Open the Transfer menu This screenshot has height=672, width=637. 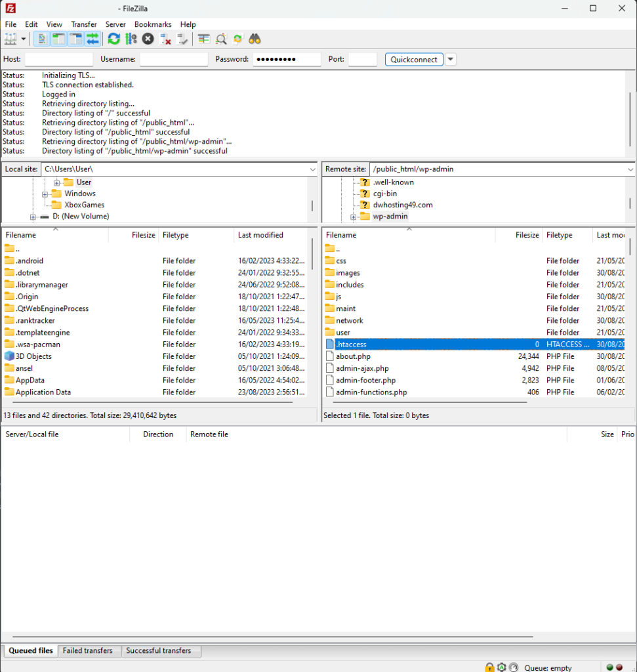pos(84,24)
